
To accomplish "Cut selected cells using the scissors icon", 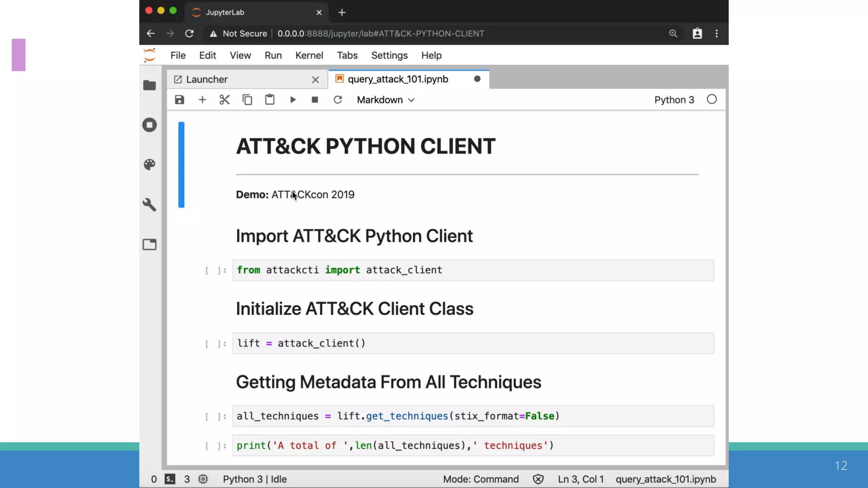I will coord(225,100).
